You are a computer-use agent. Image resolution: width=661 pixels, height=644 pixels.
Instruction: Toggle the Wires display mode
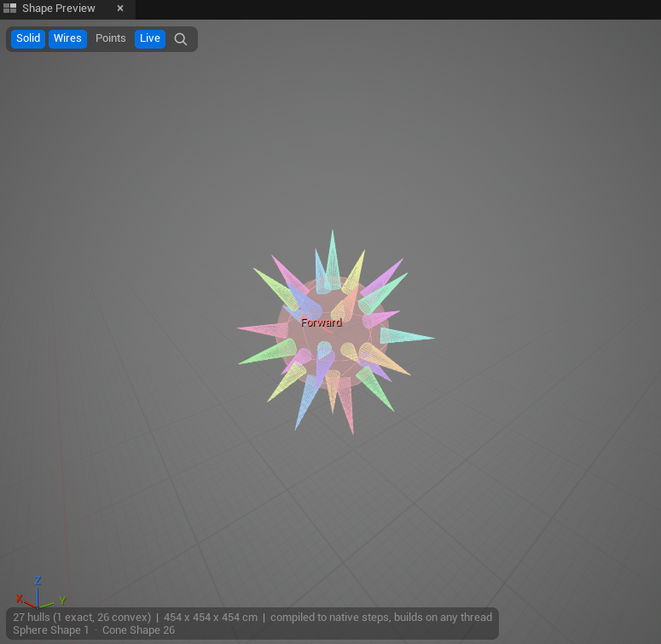(x=67, y=38)
